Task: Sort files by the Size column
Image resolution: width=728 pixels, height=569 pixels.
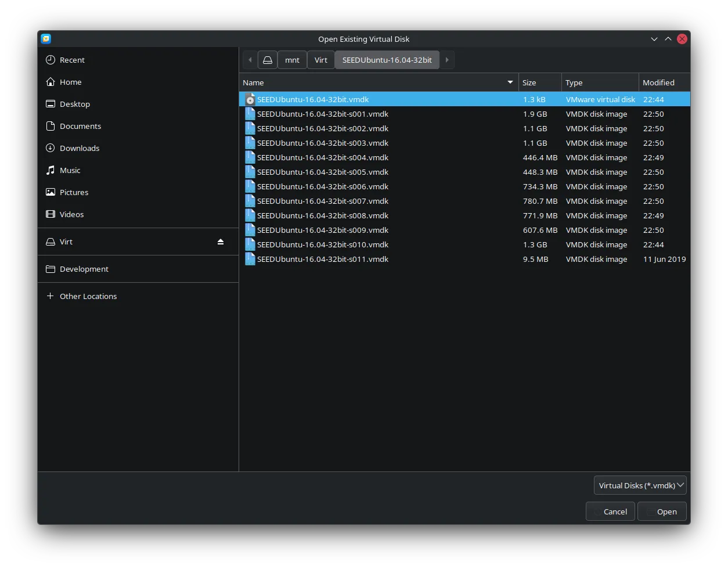Action: [x=540, y=82]
